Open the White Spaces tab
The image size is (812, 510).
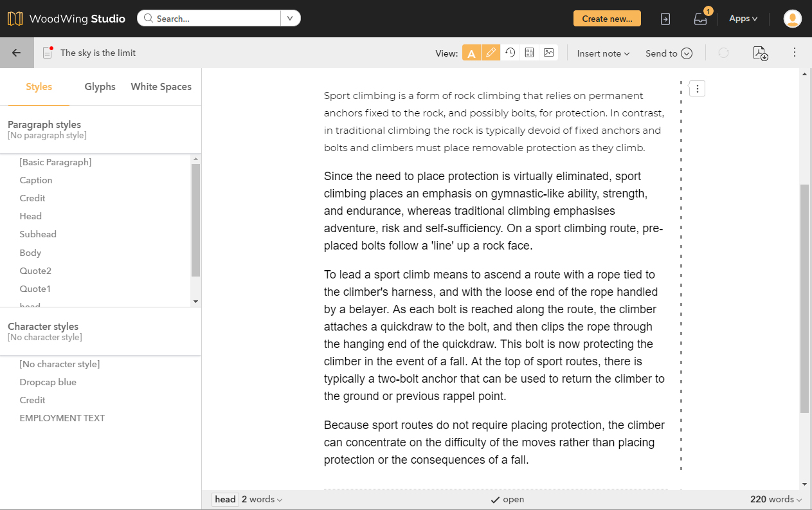161,86
